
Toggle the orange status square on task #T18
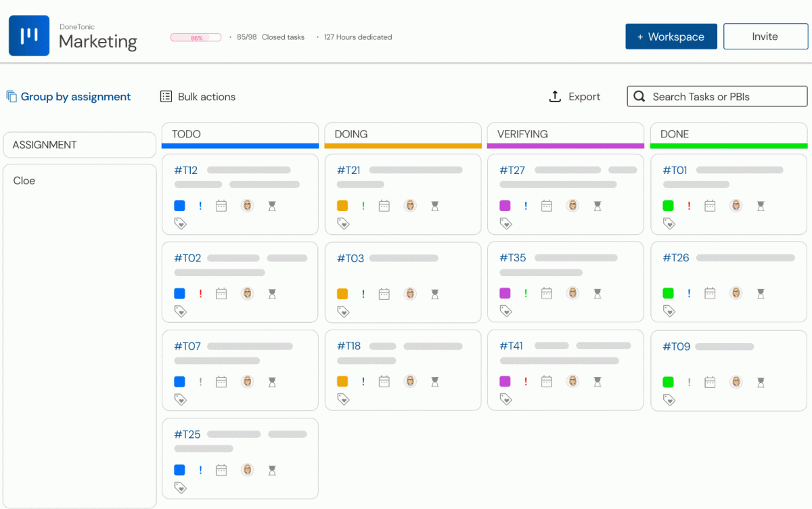(x=342, y=381)
